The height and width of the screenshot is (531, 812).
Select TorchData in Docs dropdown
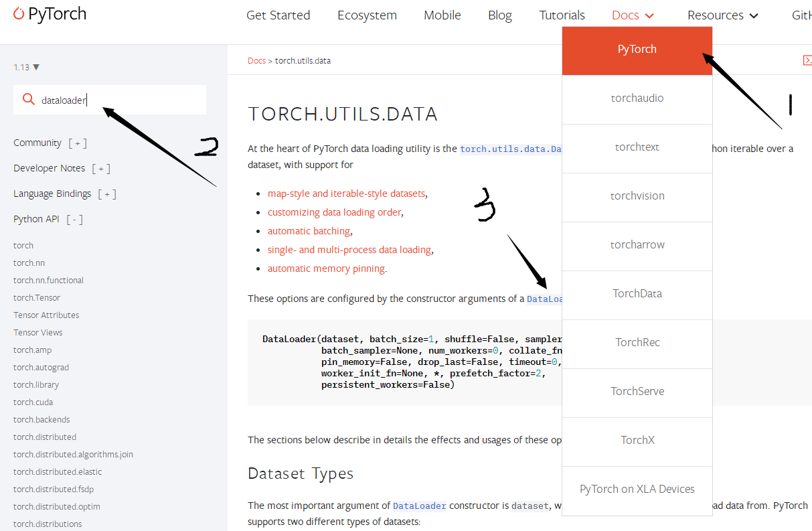coord(637,295)
